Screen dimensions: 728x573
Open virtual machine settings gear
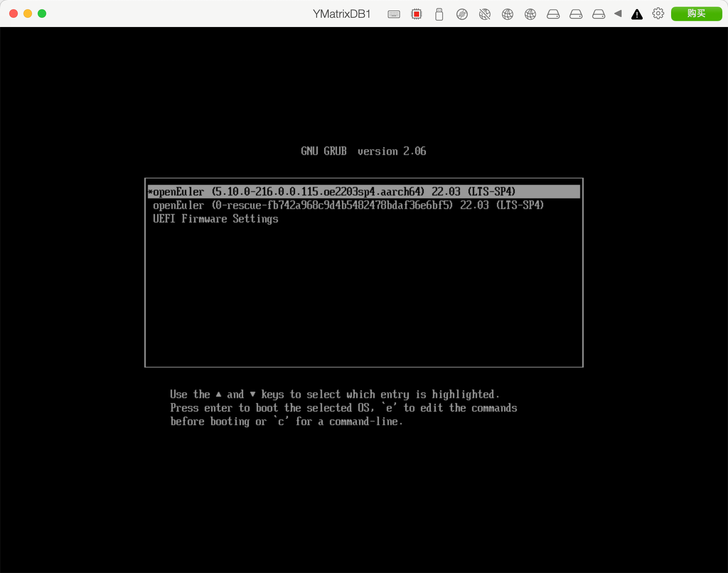(658, 14)
